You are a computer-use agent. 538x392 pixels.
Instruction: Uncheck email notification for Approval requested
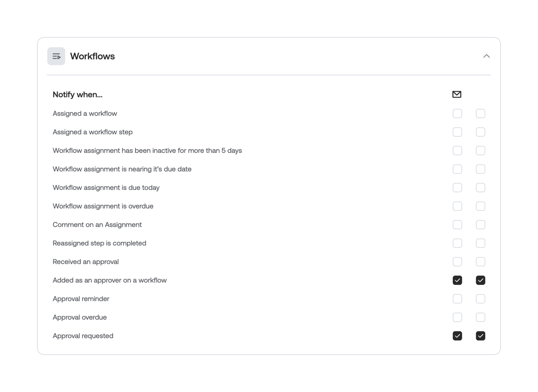pyautogui.click(x=457, y=336)
